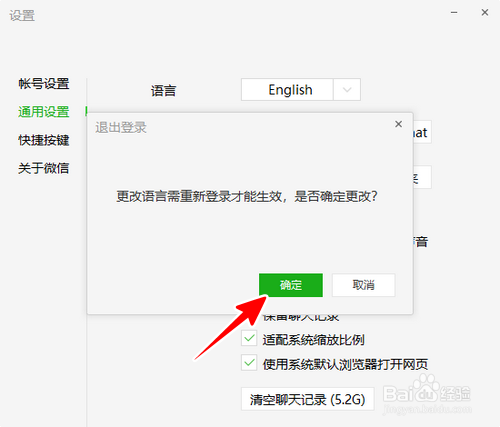Click the 退出登录 dialog title
This screenshot has height=427, width=500.
(121, 127)
